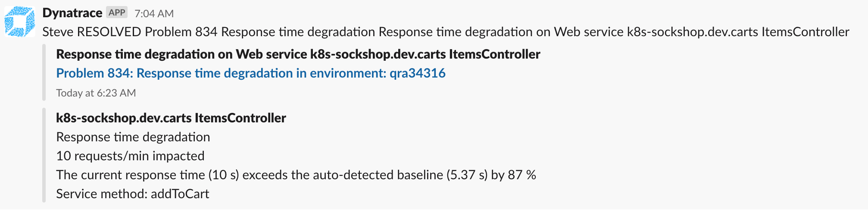
Task: Select the 'Service method: addToCart' line
Action: click(x=132, y=194)
